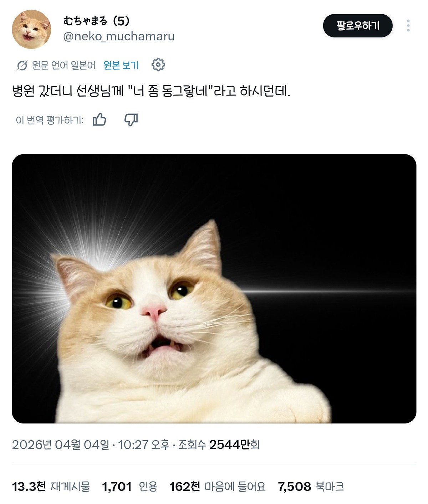The height and width of the screenshot is (504, 428).
Task: Open the 162천 마음에 들어요 likes
Action: (218, 486)
